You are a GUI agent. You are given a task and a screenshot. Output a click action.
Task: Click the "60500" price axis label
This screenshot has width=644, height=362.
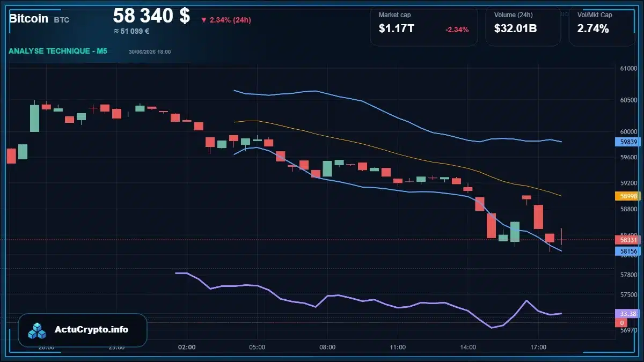click(628, 100)
